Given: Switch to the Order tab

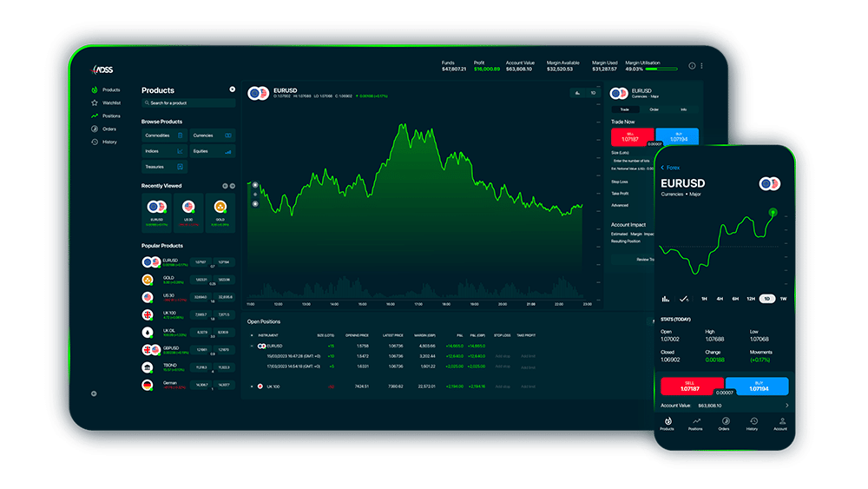Looking at the screenshot, I should (654, 109).
